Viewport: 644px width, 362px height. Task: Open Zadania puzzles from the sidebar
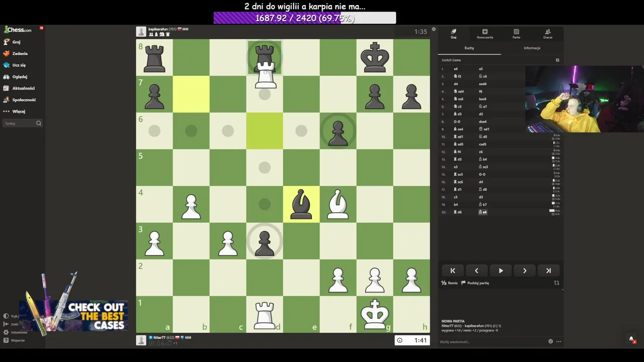(15, 53)
